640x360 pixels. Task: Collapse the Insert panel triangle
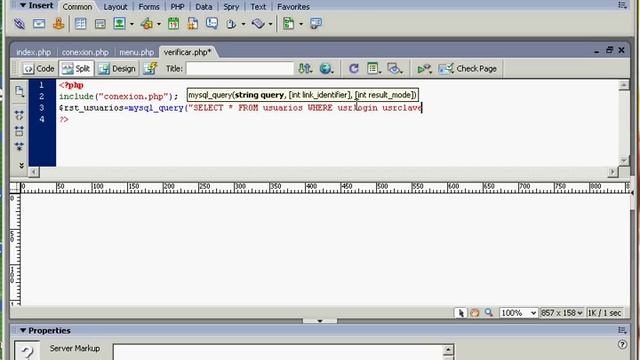(23, 5)
